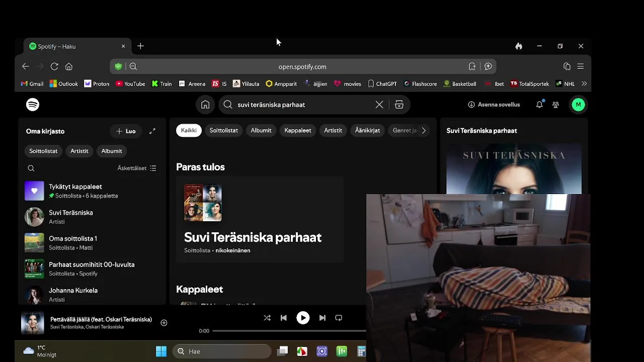Open privacy shield icon in address bar
The height and width of the screenshot is (362, 644).
tap(118, 66)
